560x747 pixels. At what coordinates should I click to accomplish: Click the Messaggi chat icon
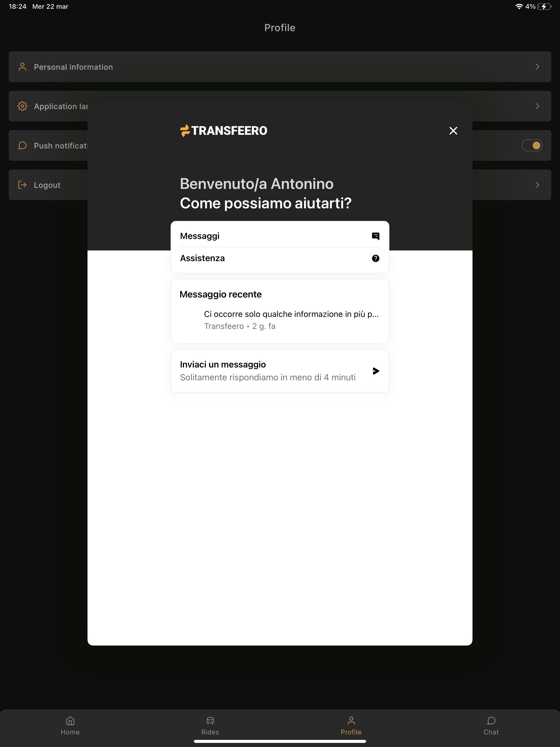[x=376, y=236]
